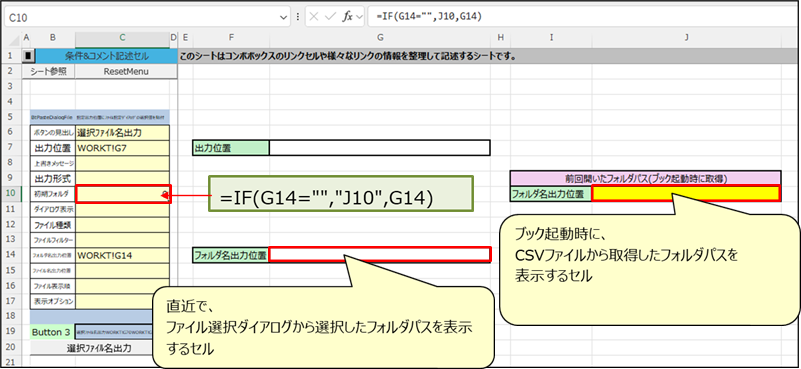
Task: Select the 上書きメッセージ label cell
Action: [53, 164]
